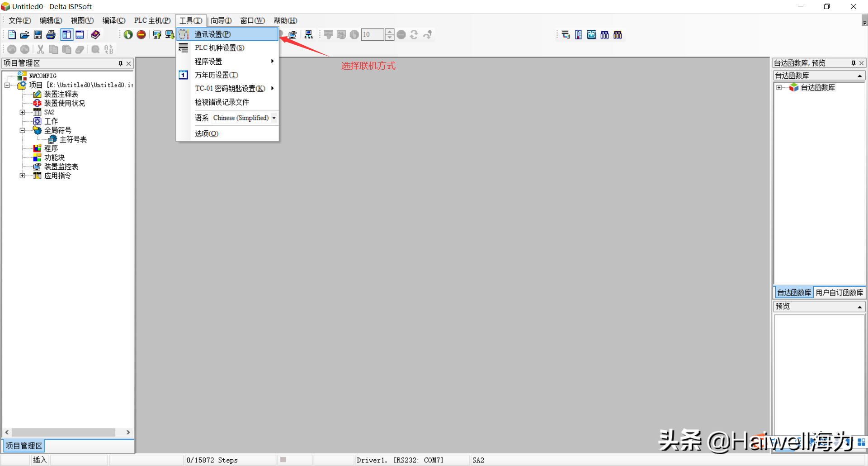
Task: Open the 编辑(E) menu
Action: pyautogui.click(x=51, y=21)
